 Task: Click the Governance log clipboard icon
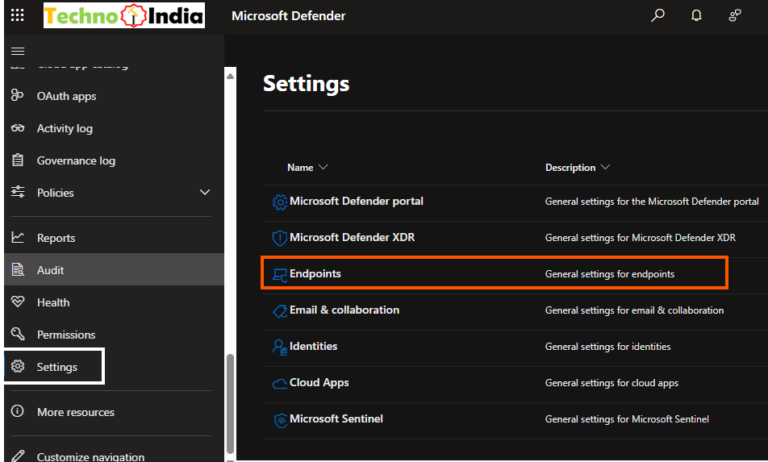click(x=18, y=160)
